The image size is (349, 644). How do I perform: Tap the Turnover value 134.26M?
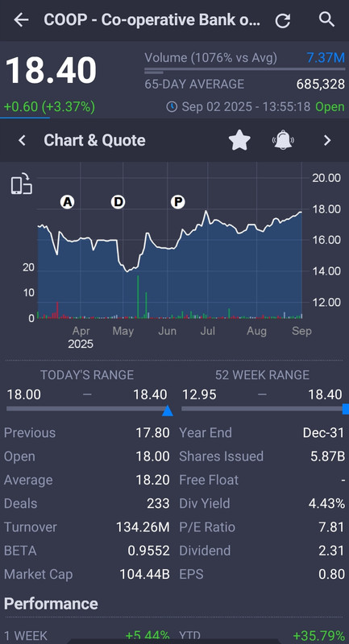(x=143, y=527)
